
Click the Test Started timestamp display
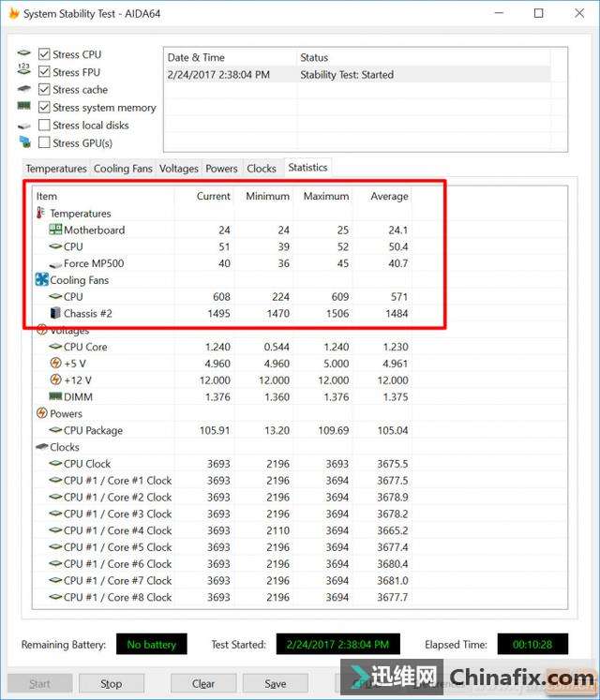tap(337, 644)
